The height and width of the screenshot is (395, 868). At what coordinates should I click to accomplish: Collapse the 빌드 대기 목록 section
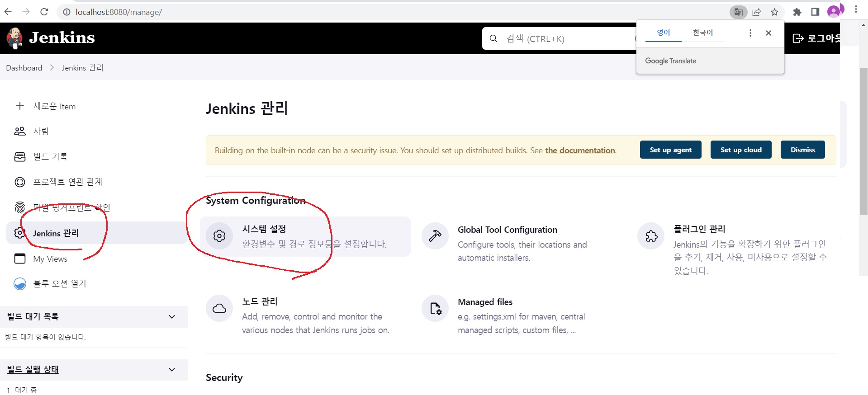[x=172, y=317]
